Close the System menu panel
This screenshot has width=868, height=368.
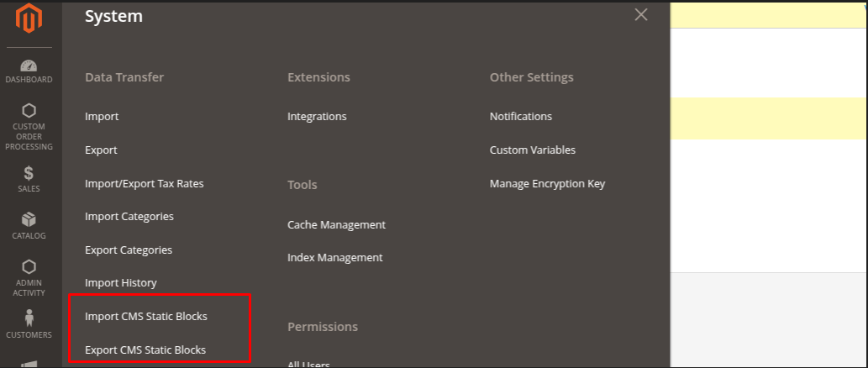pyautogui.click(x=641, y=15)
